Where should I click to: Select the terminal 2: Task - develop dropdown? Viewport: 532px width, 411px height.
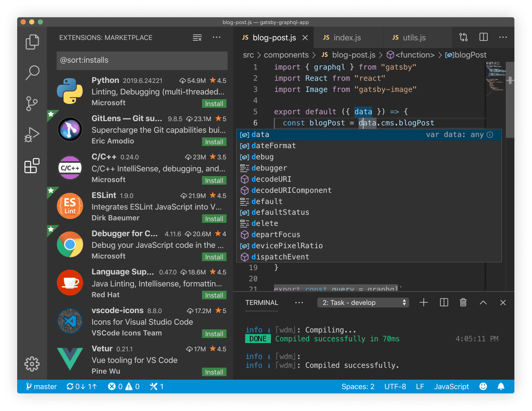click(363, 302)
